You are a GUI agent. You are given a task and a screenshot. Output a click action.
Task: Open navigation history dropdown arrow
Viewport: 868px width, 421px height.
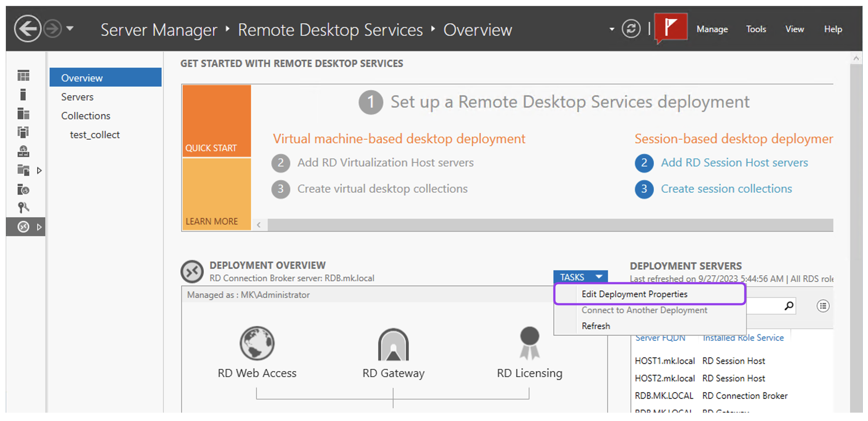[70, 28]
